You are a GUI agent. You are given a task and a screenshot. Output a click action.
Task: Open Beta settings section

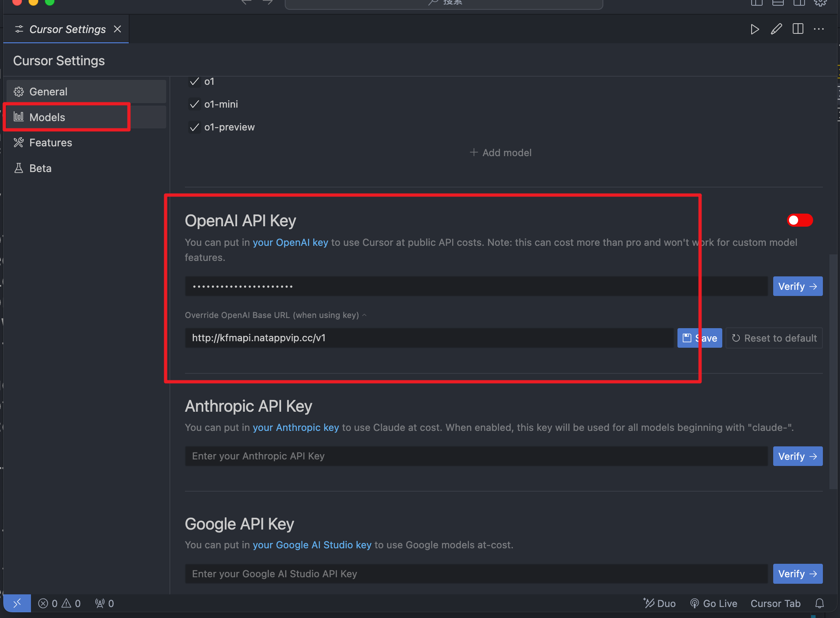point(86,168)
